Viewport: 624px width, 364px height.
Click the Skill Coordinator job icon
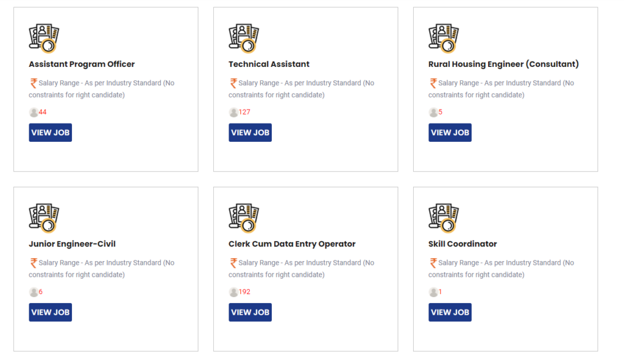[x=444, y=217]
